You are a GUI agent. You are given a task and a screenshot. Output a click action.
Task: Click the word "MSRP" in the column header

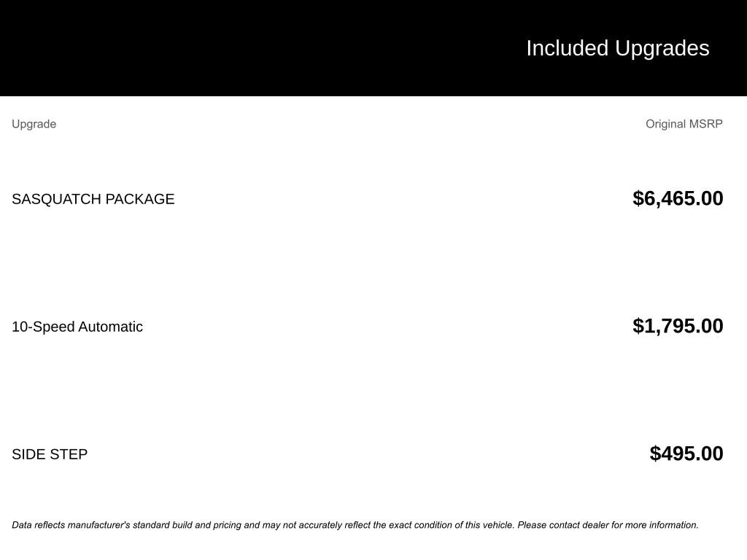tap(706, 124)
